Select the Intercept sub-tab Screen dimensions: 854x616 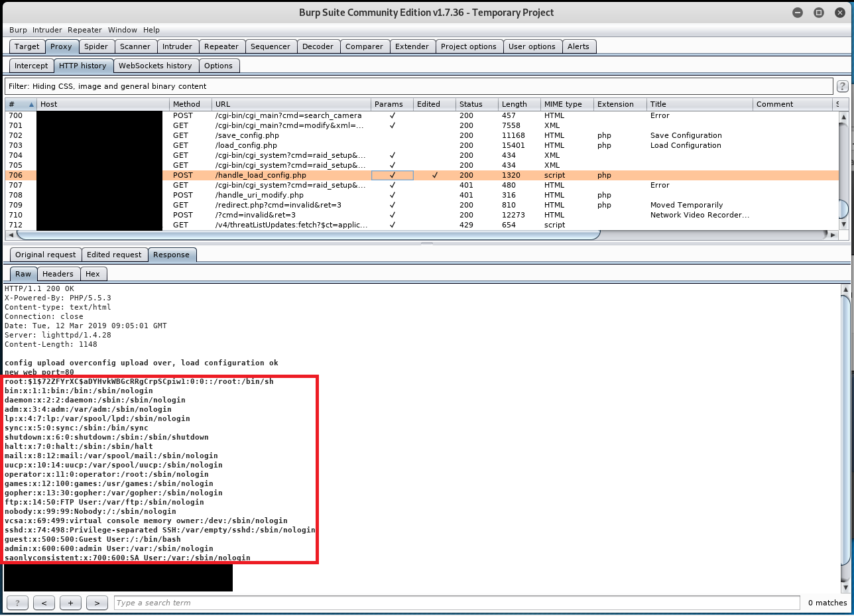click(x=31, y=66)
